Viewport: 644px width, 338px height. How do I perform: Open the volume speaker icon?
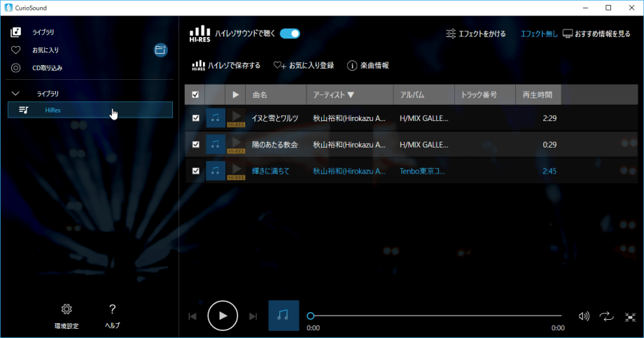(584, 316)
